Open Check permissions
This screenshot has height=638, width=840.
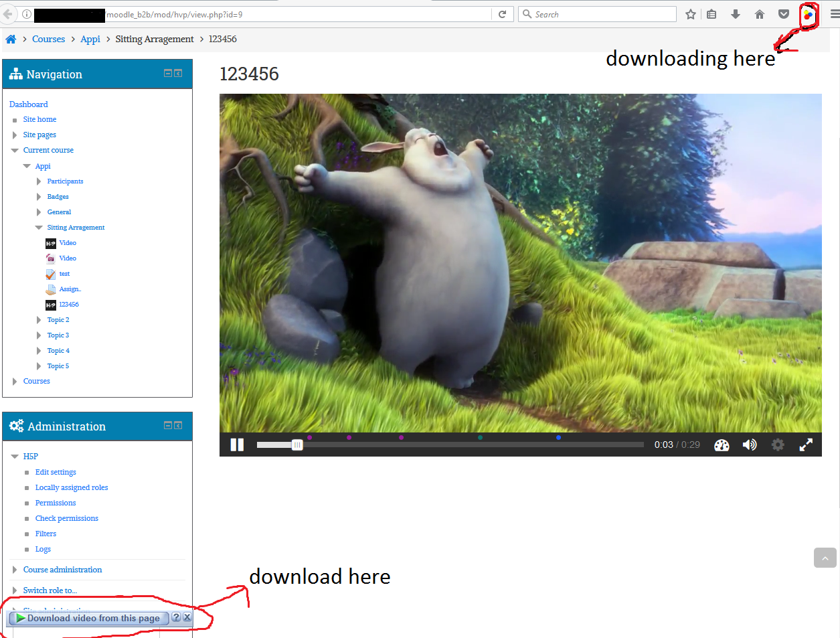[x=67, y=518]
